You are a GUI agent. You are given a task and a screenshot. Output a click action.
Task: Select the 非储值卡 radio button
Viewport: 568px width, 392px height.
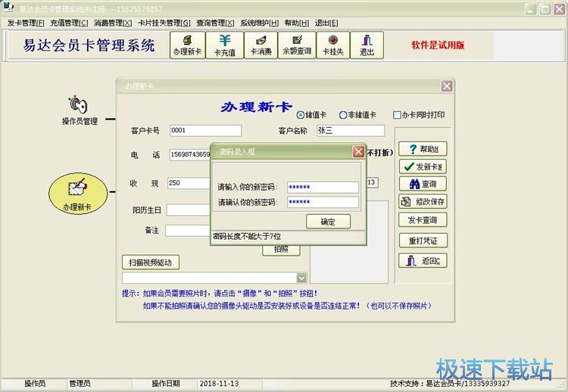[343, 115]
